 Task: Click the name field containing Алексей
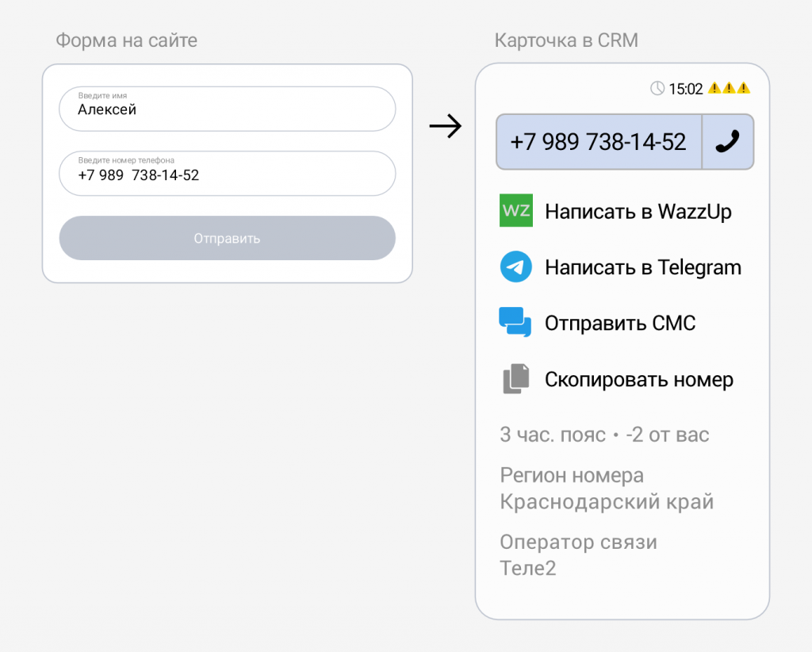pos(227,109)
